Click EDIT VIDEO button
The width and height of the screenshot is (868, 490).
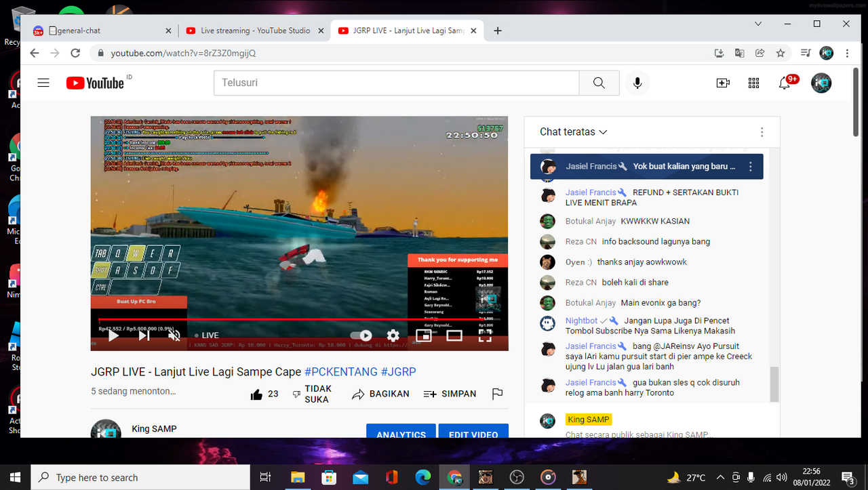[473, 431]
